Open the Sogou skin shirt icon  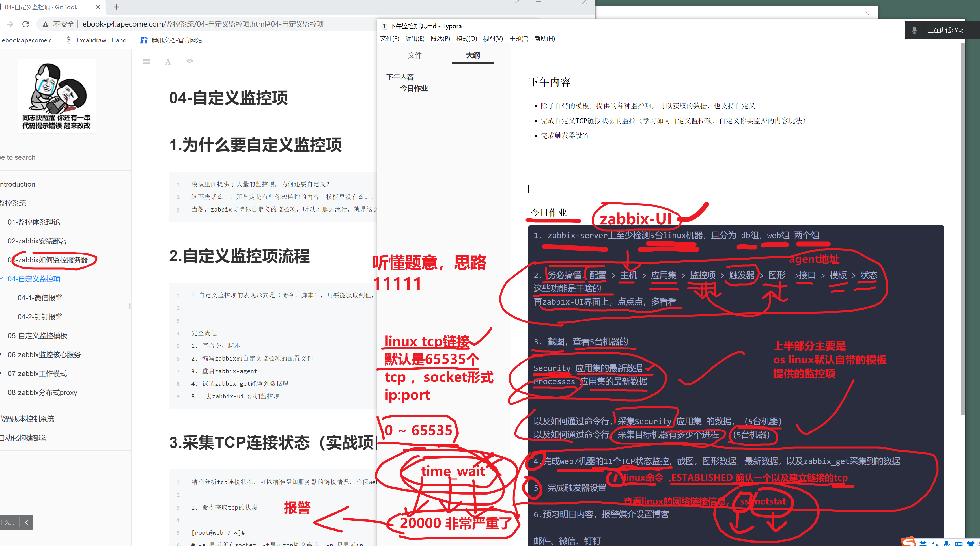pyautogui.click(x=971, y=544)
